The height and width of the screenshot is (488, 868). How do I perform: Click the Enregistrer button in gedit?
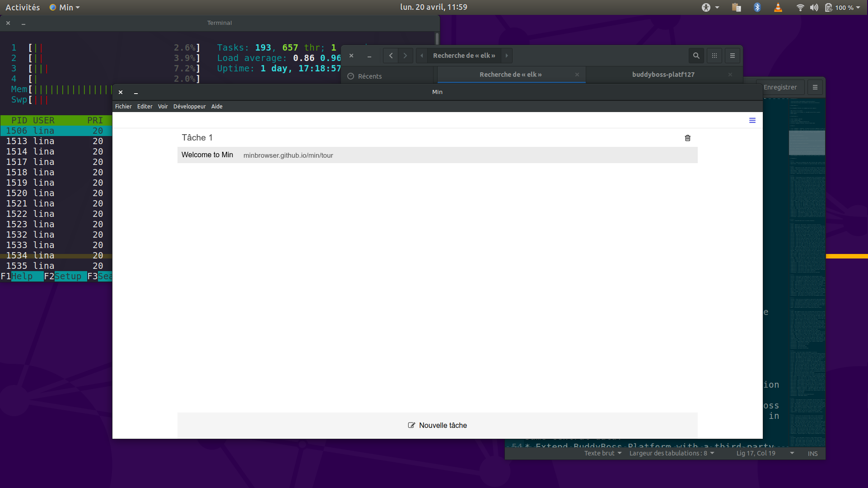pos(780,87)
